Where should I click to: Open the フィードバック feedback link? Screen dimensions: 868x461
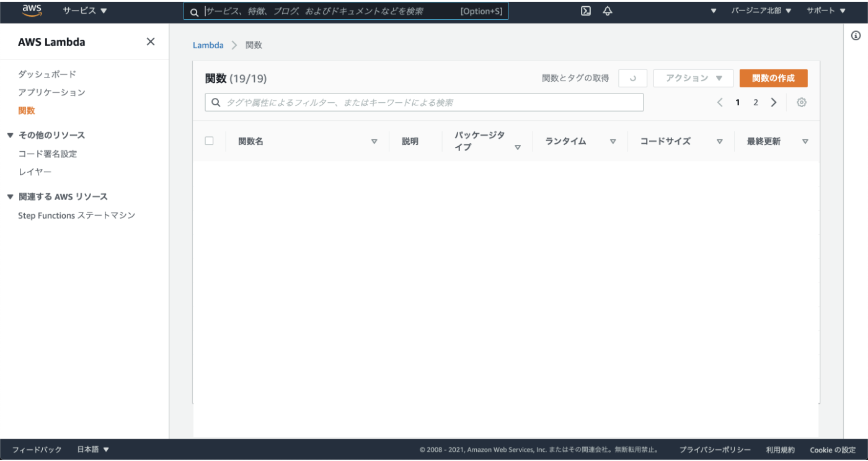point(37,450)
